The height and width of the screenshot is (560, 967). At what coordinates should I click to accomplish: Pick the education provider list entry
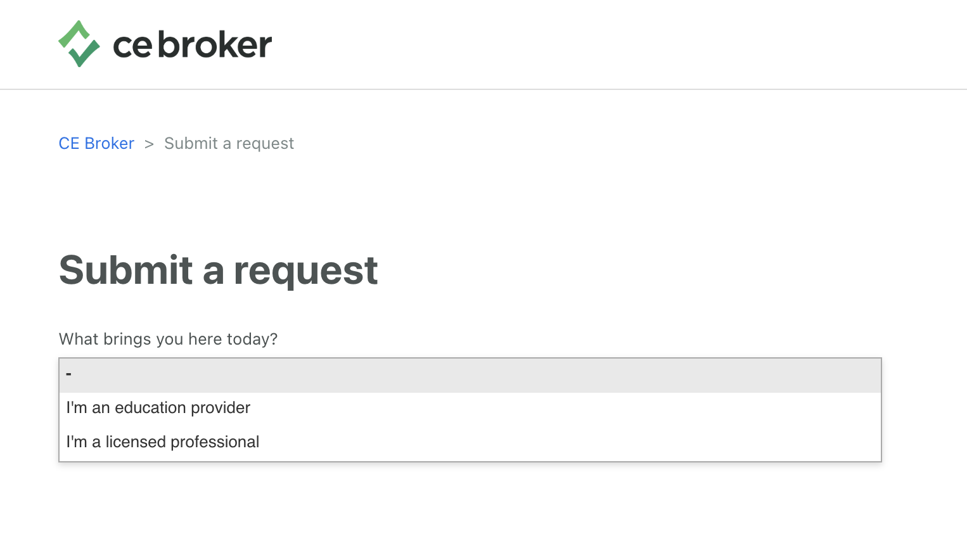(x=470, y=408)
